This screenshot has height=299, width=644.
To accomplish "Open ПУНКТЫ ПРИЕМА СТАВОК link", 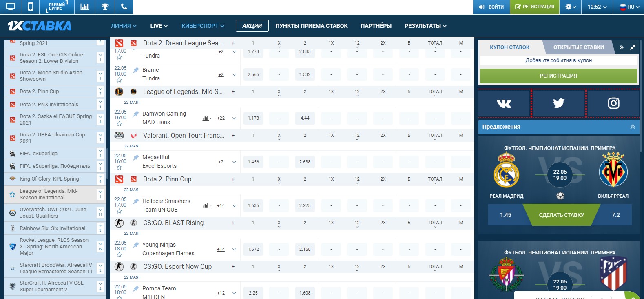I will [312, 26].
